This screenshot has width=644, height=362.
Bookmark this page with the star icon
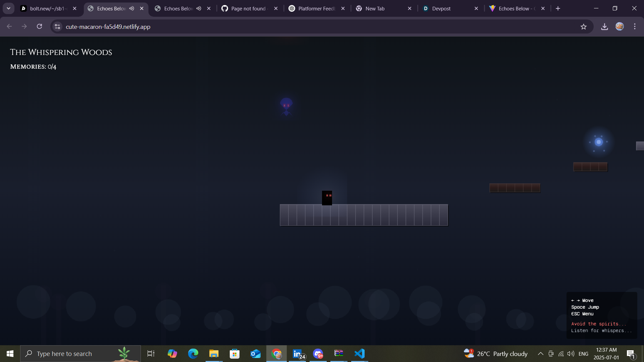[x=584, y=27]
